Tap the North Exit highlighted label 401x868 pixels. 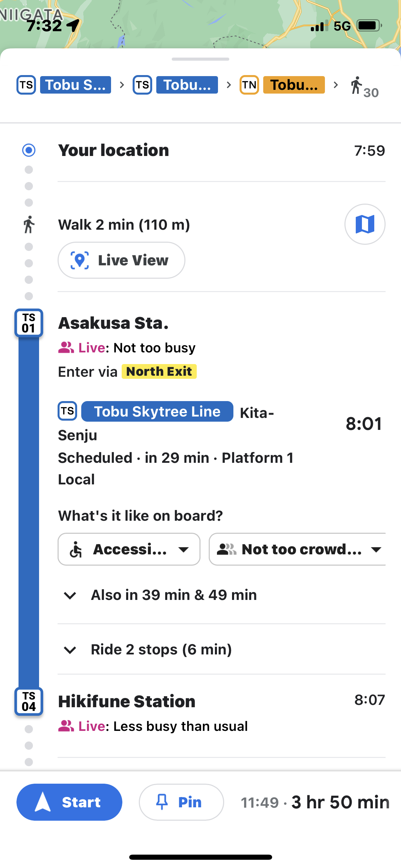(x=159, y=372)
